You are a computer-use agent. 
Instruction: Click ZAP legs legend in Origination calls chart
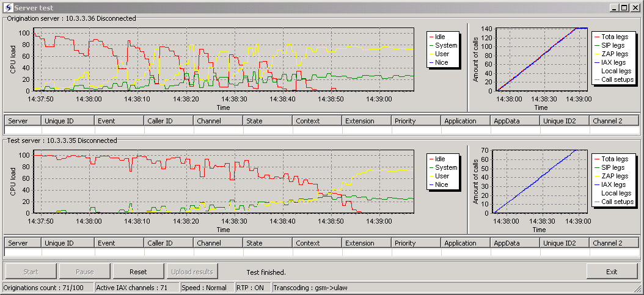[x=611, y=54]
